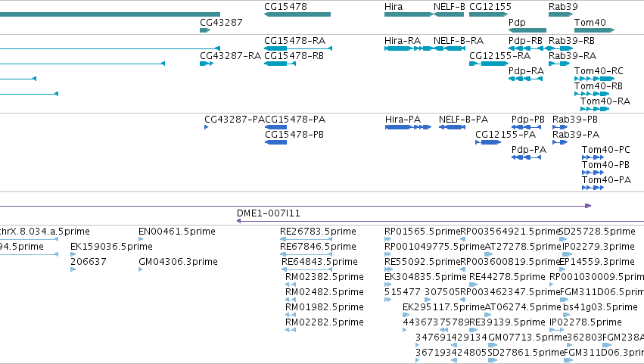
Task: Click the Pdp gene bar
Action: 527,30
